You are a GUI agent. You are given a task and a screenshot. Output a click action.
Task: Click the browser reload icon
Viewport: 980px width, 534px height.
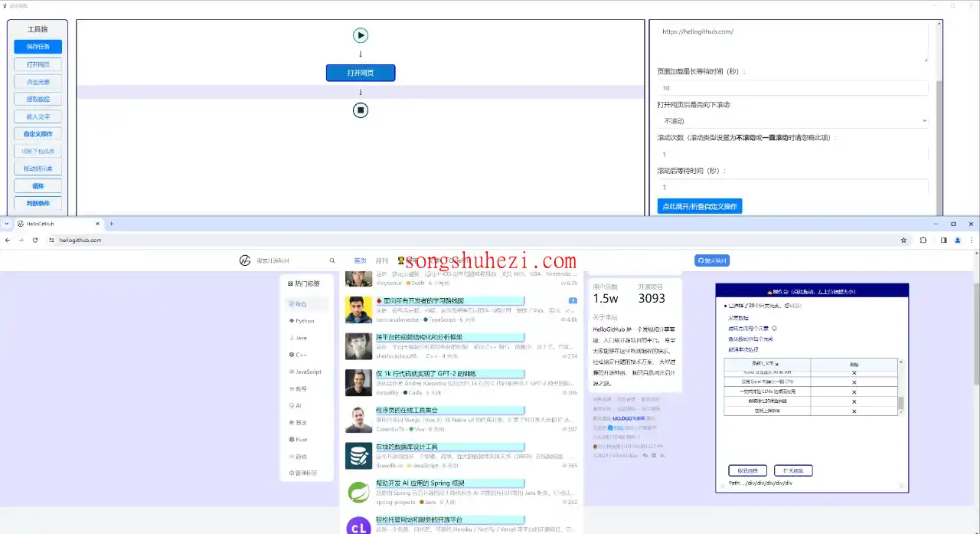[35, 240]
